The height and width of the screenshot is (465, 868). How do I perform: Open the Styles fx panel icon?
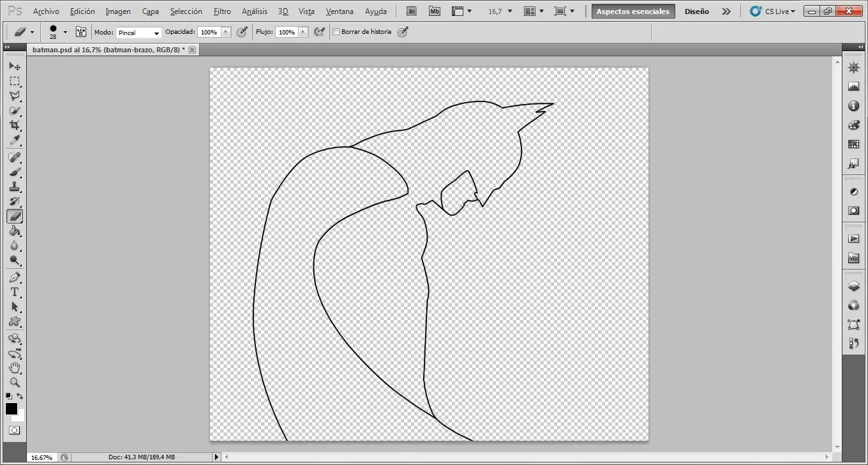coord(853,164)
